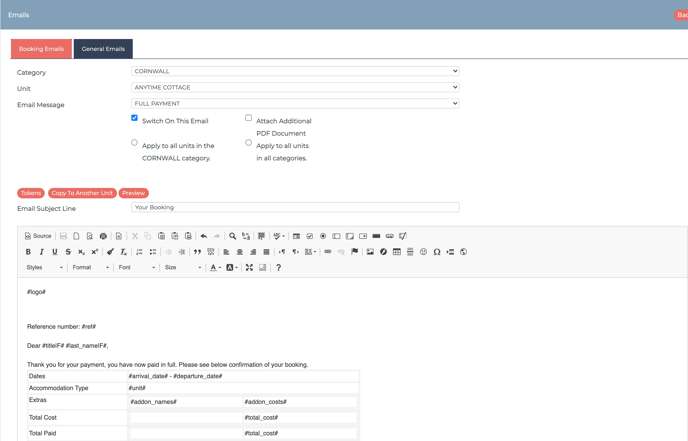Open the Category dropdown showing CORNWALL
This screenshot has height=441, width=688.
point(295,71)
